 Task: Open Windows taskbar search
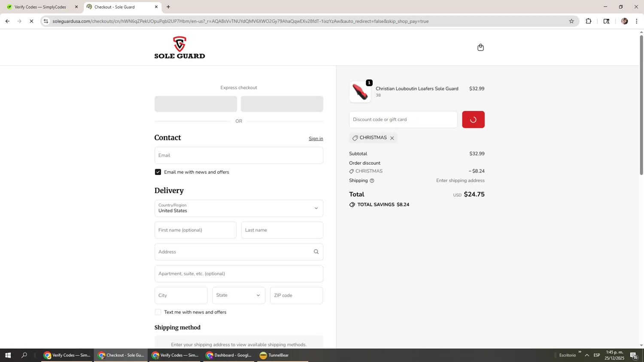(24, 355)
